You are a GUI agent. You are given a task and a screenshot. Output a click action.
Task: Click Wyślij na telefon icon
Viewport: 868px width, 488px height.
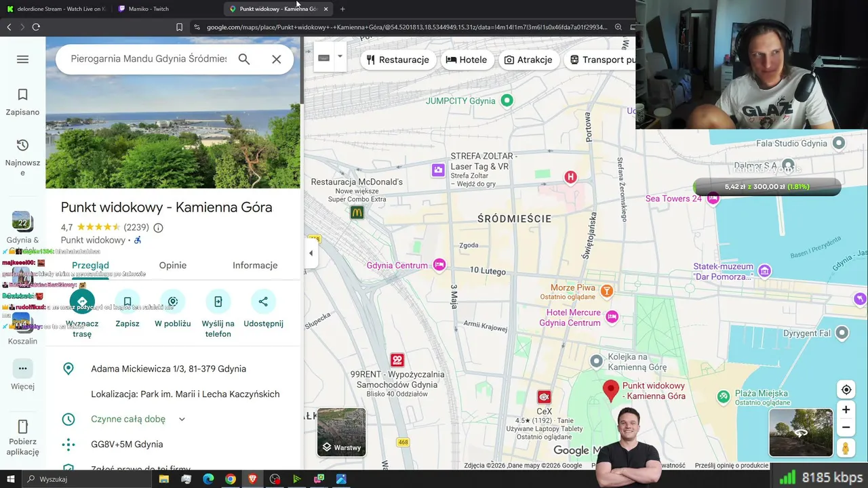click(218, 302)
